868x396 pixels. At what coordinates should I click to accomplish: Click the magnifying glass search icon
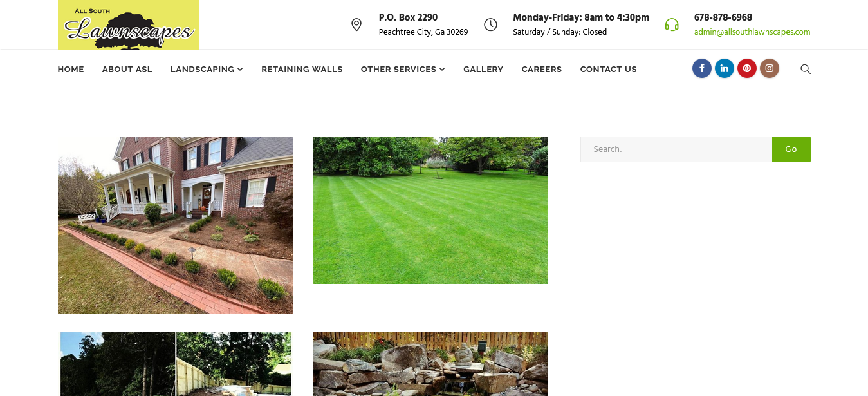click(805, 69)
